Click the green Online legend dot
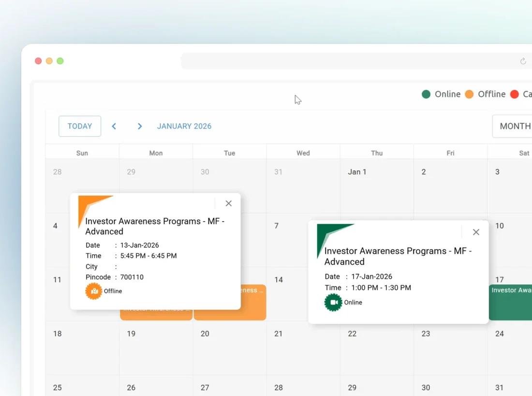Viewport: 532px width, 396px height. (426, 94)
